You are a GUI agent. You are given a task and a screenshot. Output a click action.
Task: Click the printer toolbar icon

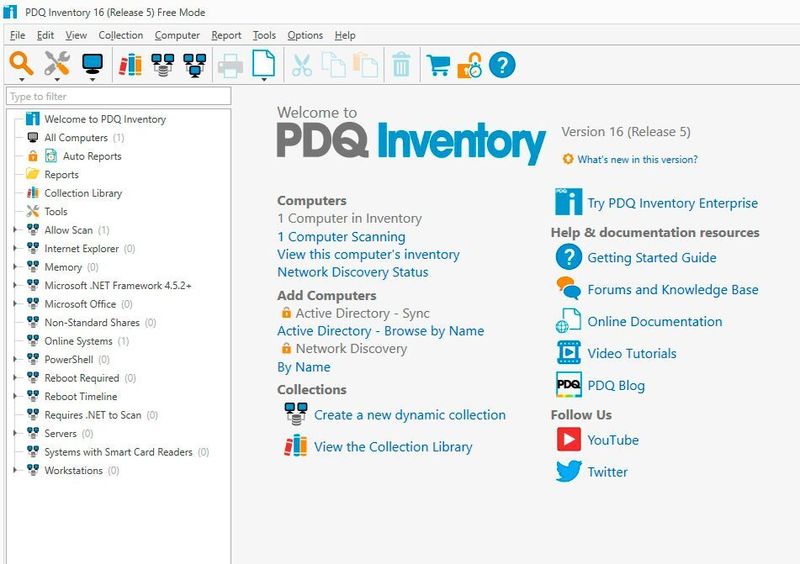pos(231,66)
